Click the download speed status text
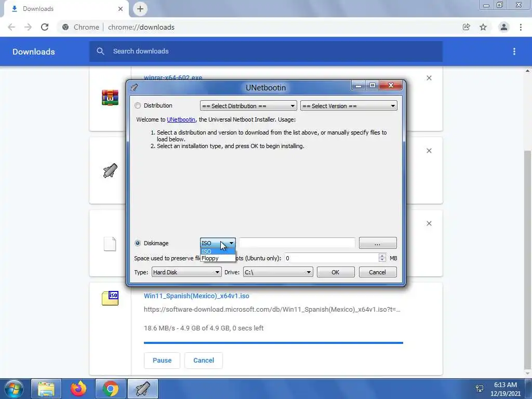Screen dimensions: 532x399 coord(204,328)
